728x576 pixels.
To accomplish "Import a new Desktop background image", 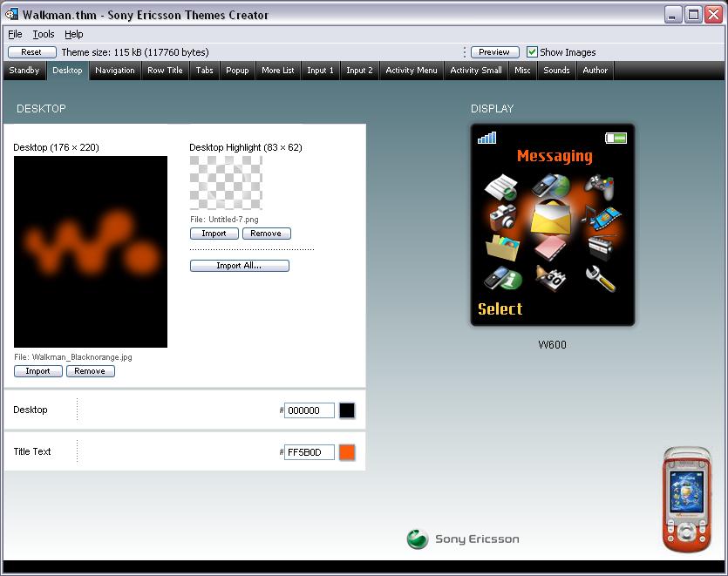I will 37,371.
